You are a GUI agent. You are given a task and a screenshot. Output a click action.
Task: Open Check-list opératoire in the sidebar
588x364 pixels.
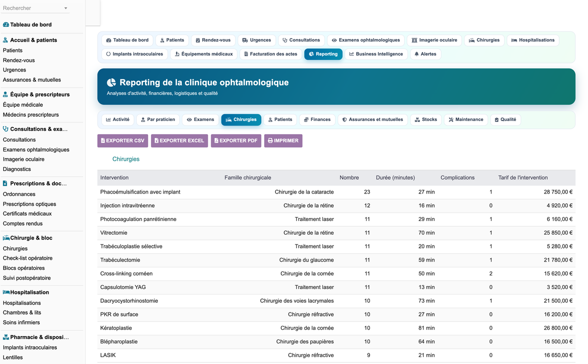tap(27, 258)
